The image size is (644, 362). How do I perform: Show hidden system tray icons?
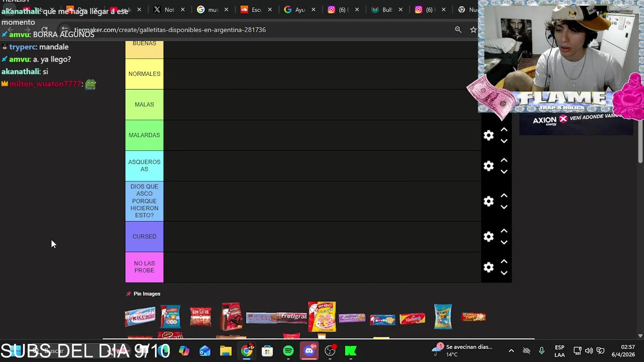(511, 351)
